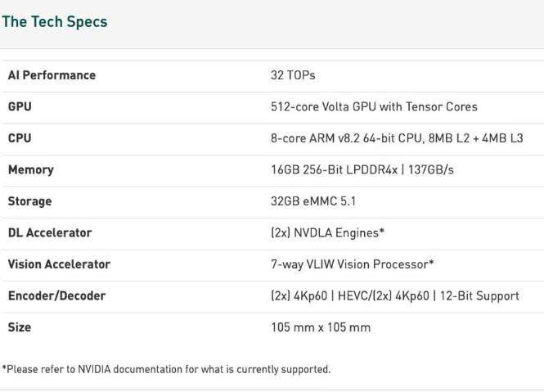544x392 pixels.
Task: Select the Encoder/Decoder row label
Action: [57, 295]
